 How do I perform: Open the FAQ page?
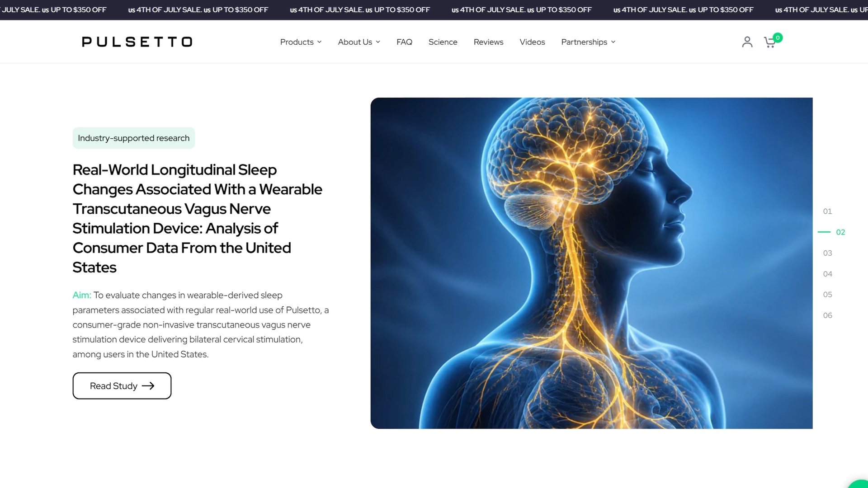(404, 42)
